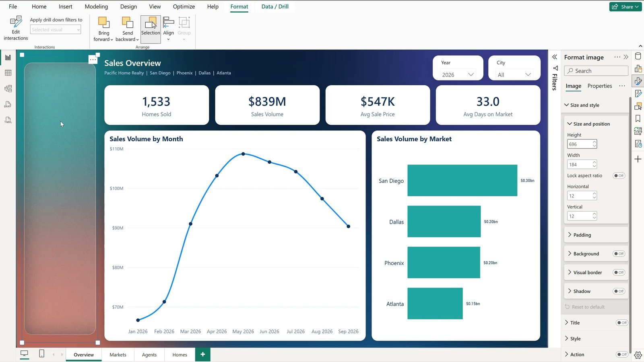Open Edit interactions tool

pos(16,28)
